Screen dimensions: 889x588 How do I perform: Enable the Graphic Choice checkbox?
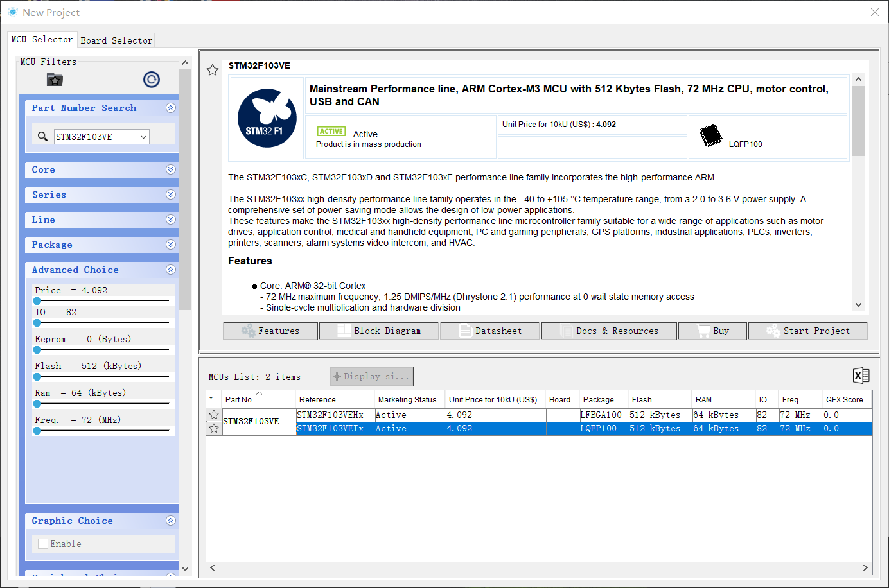click(43, 544)
